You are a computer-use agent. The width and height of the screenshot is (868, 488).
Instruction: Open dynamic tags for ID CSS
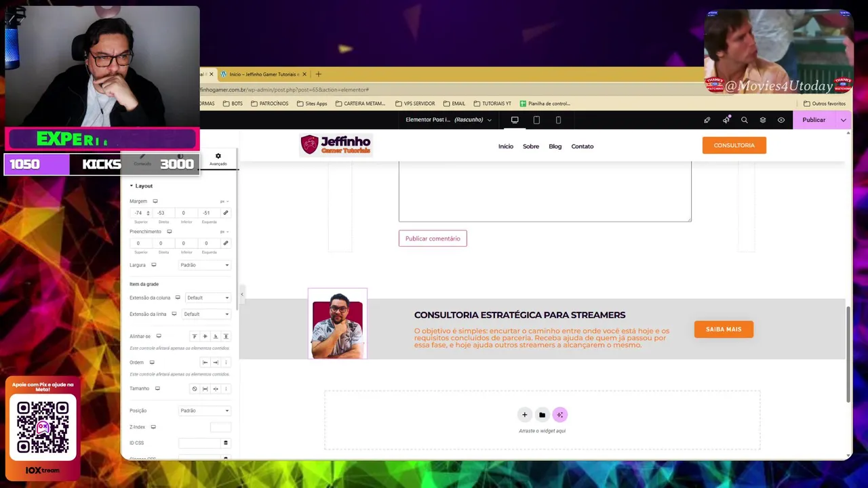click(x=226, y=443)
